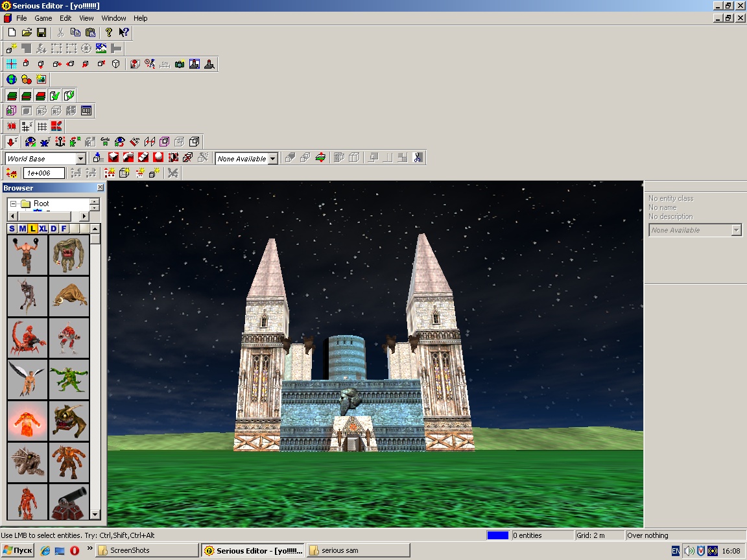The width and height of the screenshot is (747, 560).
Task: Click the red and blue tiles icon
Action: click(56, 126)
